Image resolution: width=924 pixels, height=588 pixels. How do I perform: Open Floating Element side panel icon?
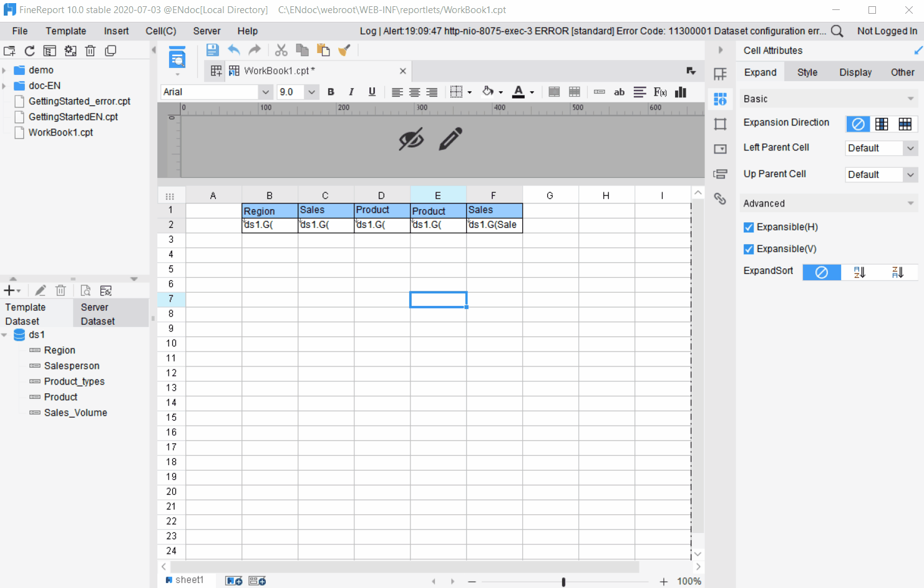point(720,124)
